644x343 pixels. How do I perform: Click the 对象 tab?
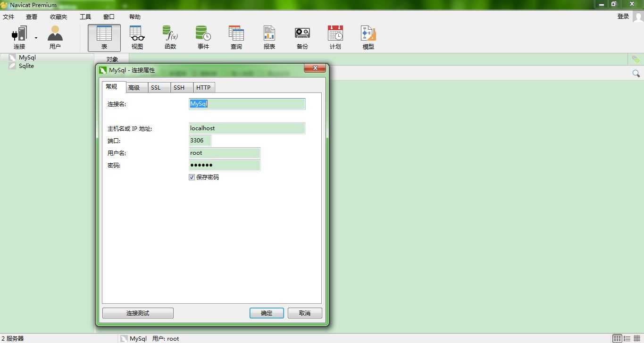(112, 59)
